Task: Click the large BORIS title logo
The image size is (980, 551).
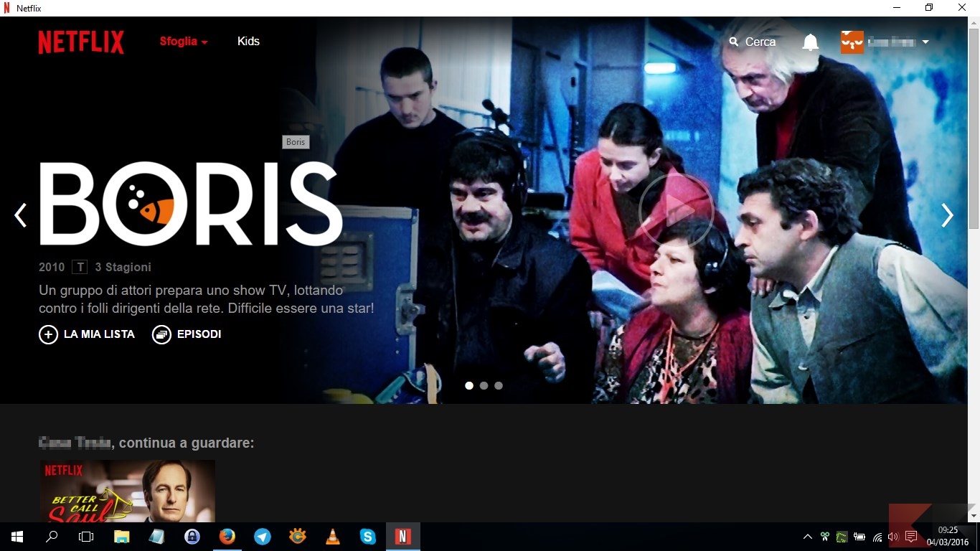Action: pos(190,204)
